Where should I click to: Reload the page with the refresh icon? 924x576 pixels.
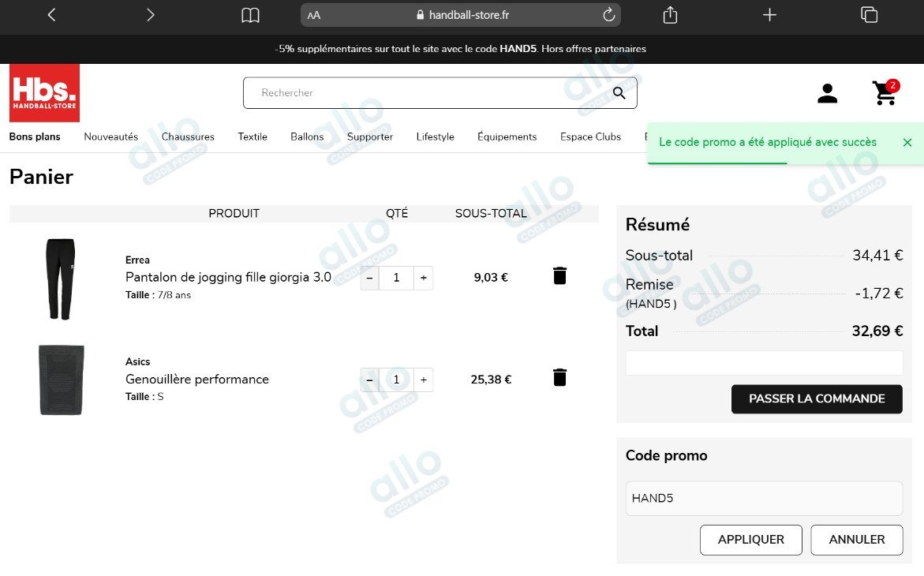pos(608,15)
